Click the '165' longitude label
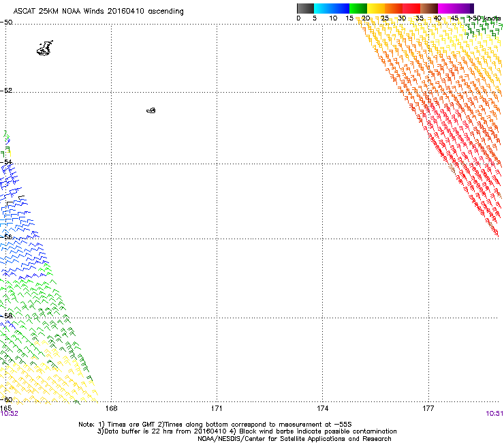Screen dimensions: 504x443 tap(5, 408)
